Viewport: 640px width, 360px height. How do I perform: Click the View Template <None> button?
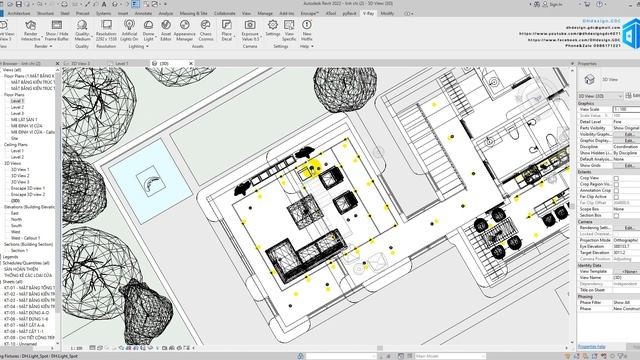pyautogui.click(x=628, y=271)
